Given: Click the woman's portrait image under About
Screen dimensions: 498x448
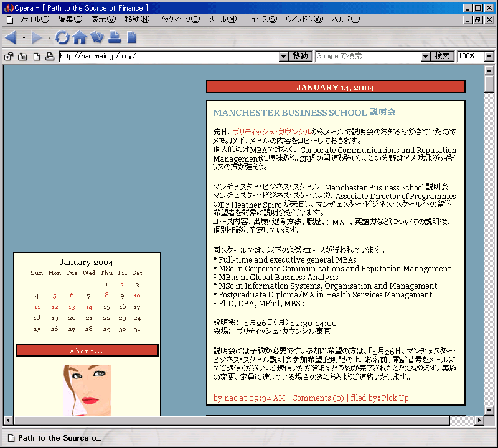Looking at the screenshot, I should point(87,390).
